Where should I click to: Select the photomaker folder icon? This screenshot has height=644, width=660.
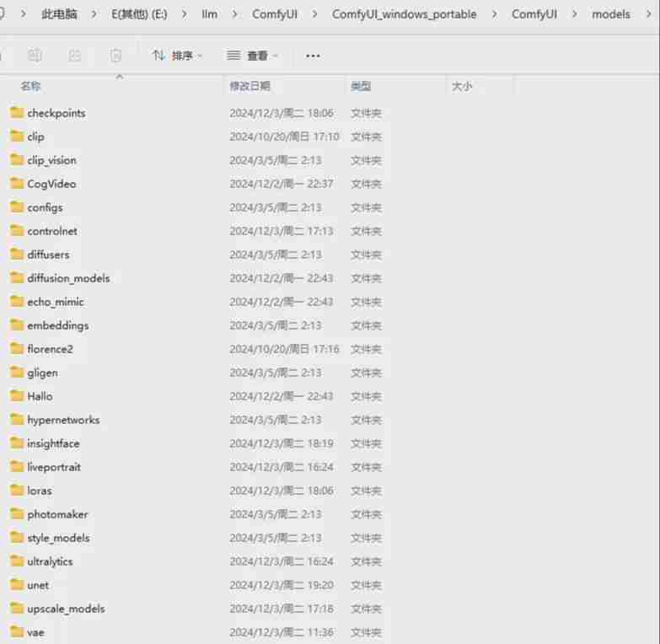click(17, 513)
